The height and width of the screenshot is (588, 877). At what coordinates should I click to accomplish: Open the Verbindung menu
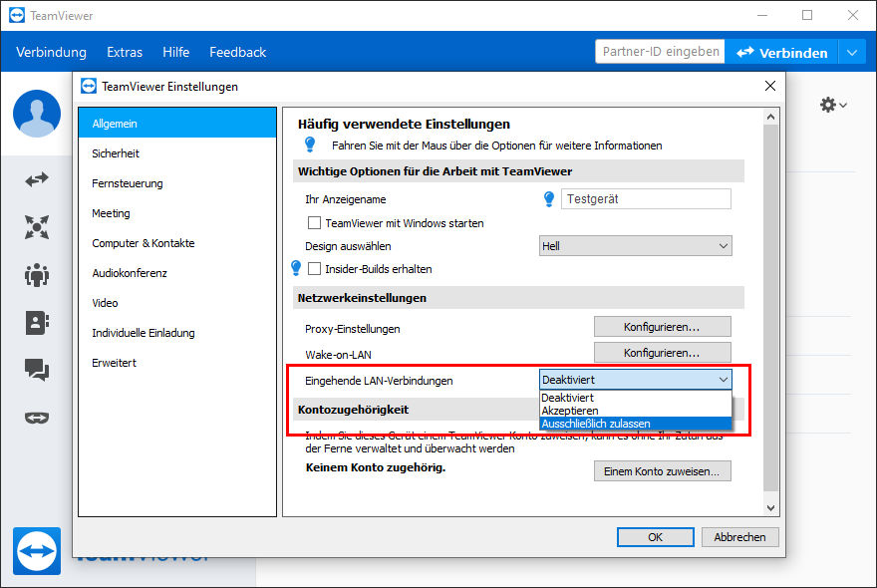(x=52, y=52)
